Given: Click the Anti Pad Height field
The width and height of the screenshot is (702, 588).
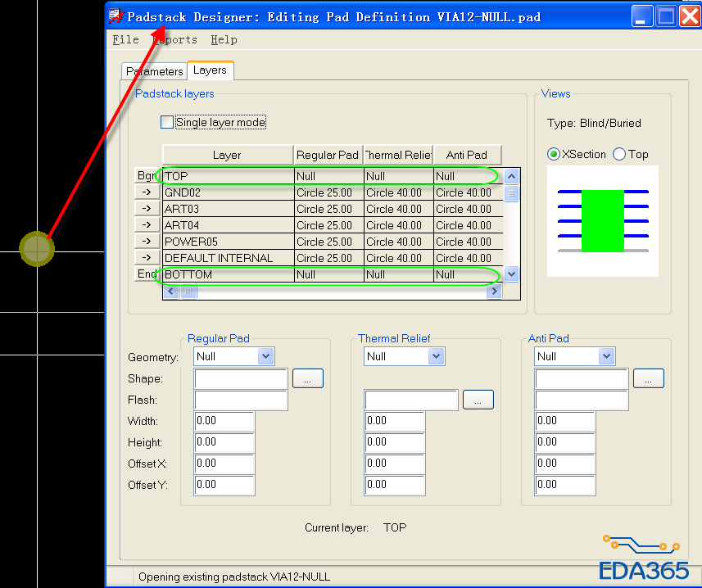Looking at the screenshot, I should pyautogui.click(x=565, y=442).
